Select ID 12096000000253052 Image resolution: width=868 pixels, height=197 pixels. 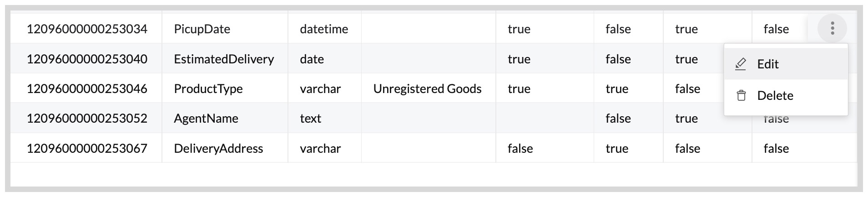tap(87, 118)
